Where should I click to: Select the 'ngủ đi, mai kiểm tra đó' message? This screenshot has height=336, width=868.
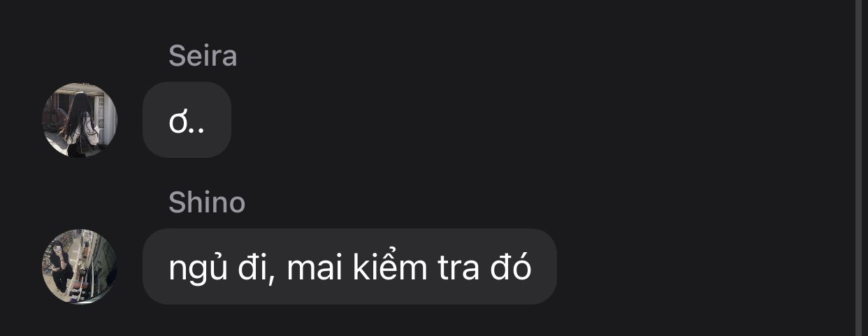coord(349,266)
